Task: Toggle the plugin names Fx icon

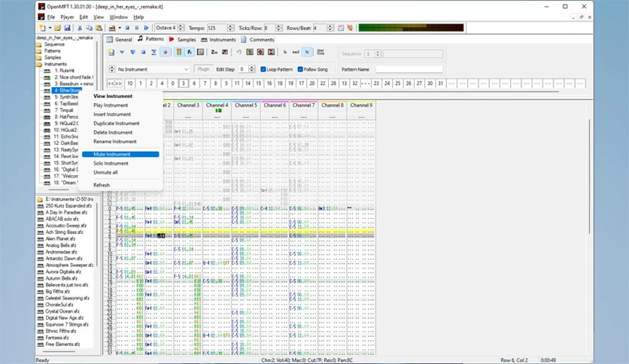Action: (190, 52)
